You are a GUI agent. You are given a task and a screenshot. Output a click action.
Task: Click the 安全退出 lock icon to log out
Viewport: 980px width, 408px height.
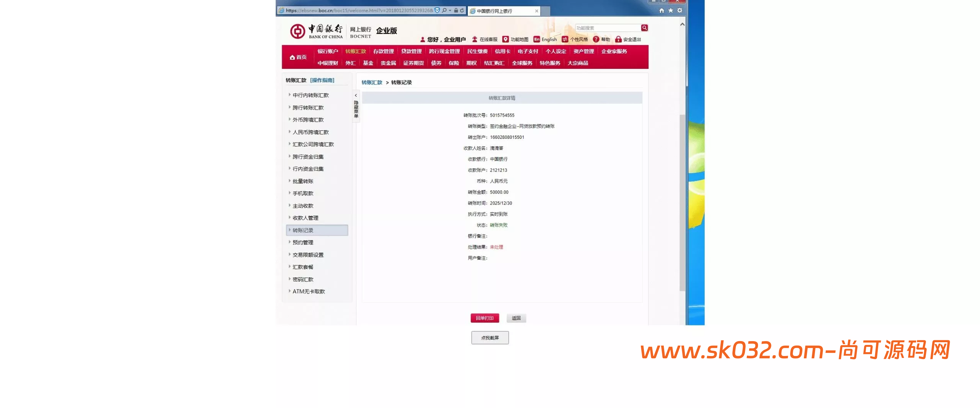point(619,39)
